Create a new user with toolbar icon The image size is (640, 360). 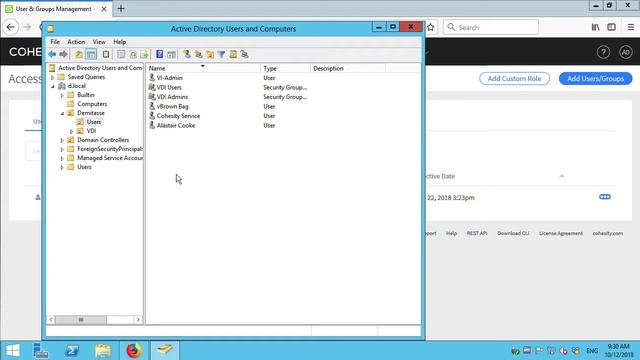(x=187, y=54)
